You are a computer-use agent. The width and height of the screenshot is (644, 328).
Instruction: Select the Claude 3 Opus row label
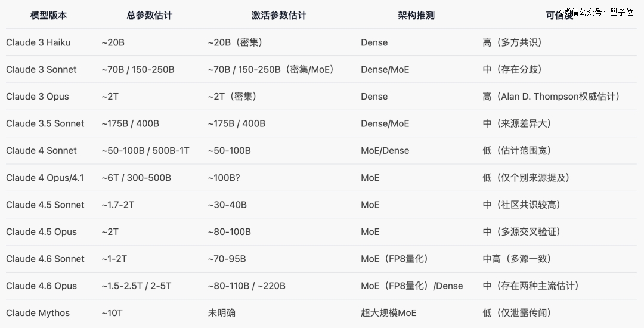[37, 97]
